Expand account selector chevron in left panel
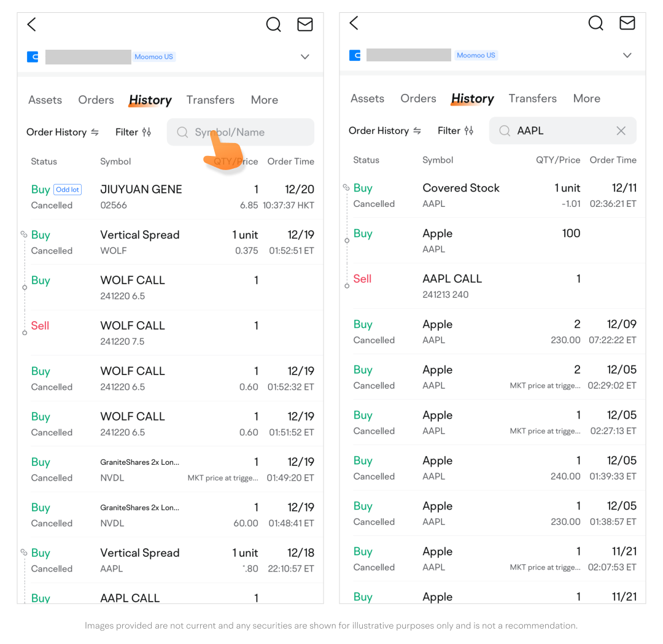This screenshot has height=644, width=663. pyautogui.click(x=304, y=56)
